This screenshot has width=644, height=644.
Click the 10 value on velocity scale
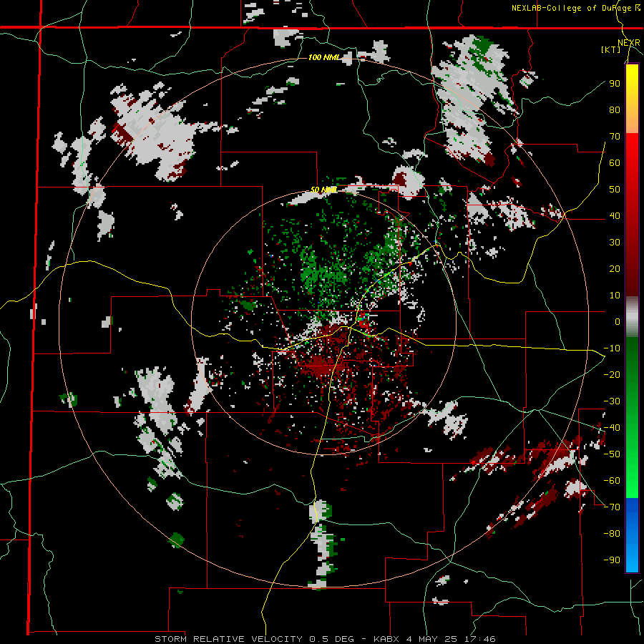tap(615, 296)
